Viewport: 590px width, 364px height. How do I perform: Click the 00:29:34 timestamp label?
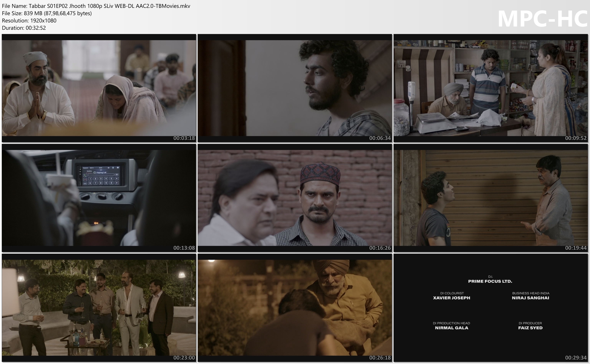coord(576,358)
